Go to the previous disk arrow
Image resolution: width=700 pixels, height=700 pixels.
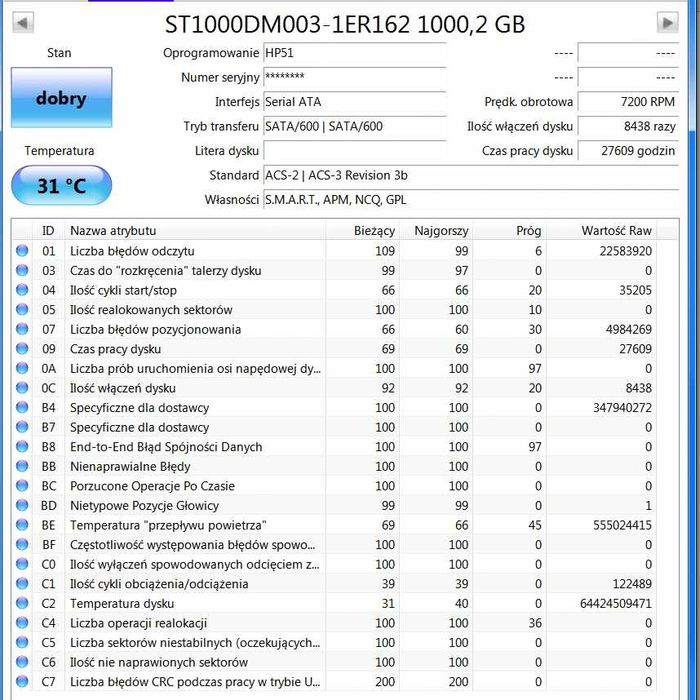tap(23, 23)
